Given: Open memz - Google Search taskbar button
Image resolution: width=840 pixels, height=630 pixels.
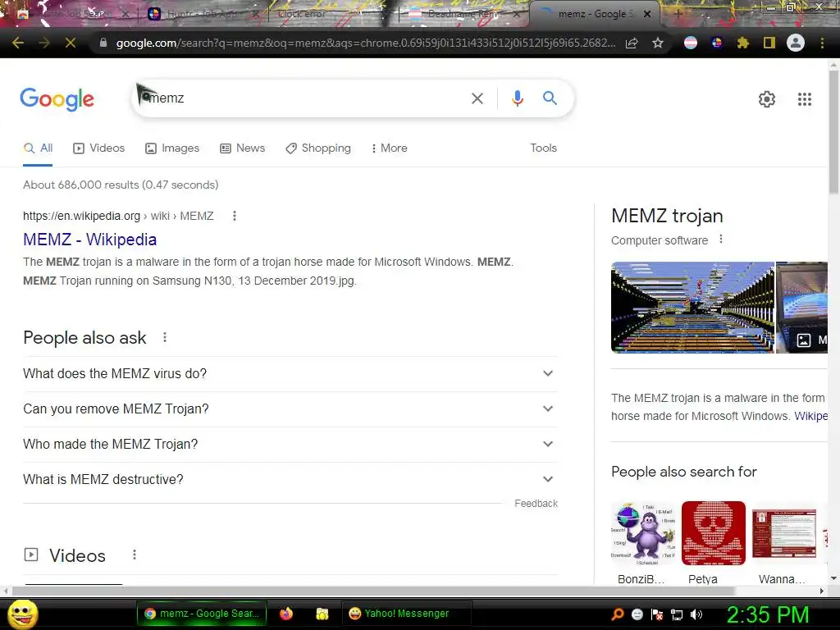Looking at the screenshot, I should 203,614.
